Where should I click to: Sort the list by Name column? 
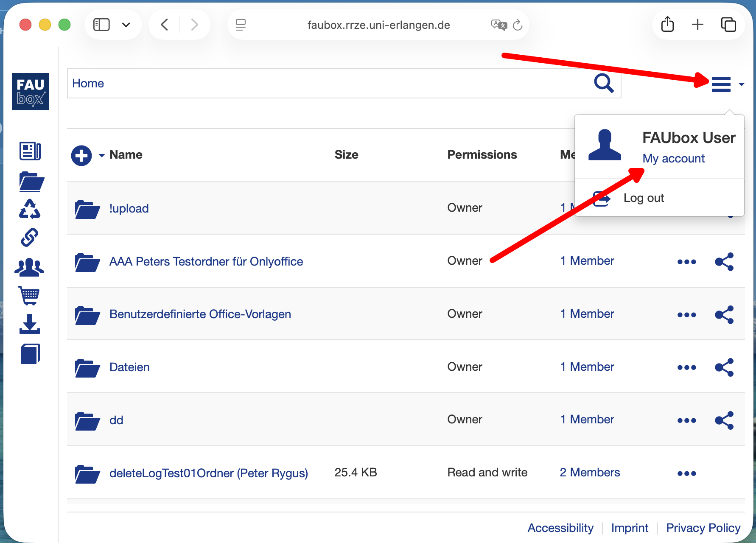tap(126, 155)
